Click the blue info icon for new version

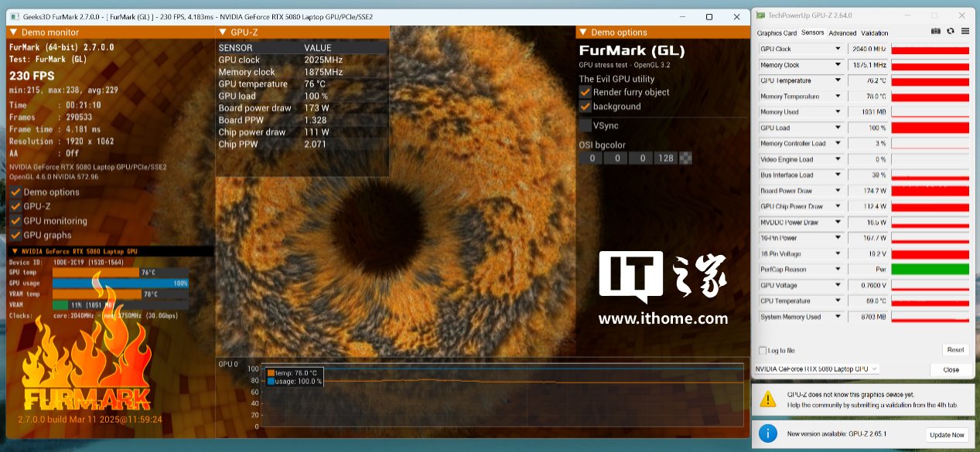pos(767,433)
